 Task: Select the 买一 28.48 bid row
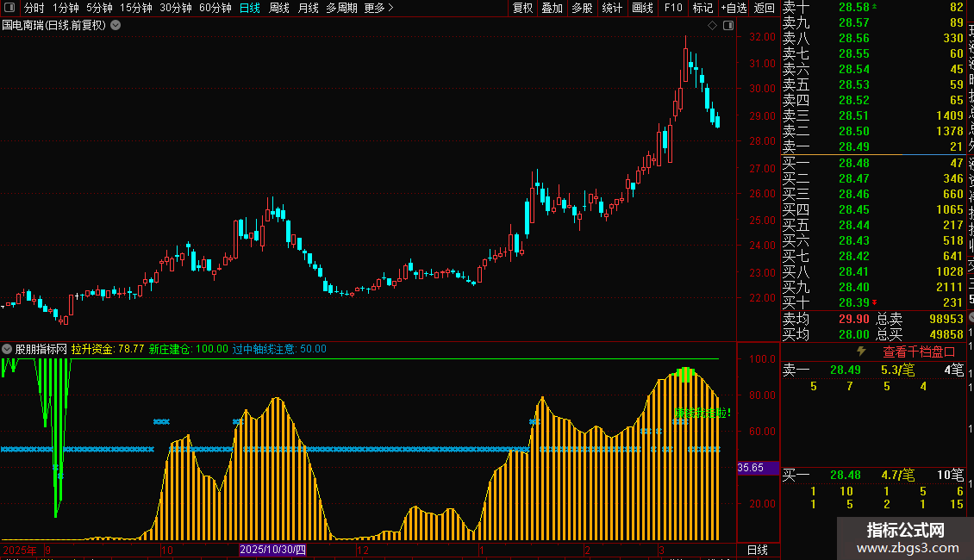873,163
